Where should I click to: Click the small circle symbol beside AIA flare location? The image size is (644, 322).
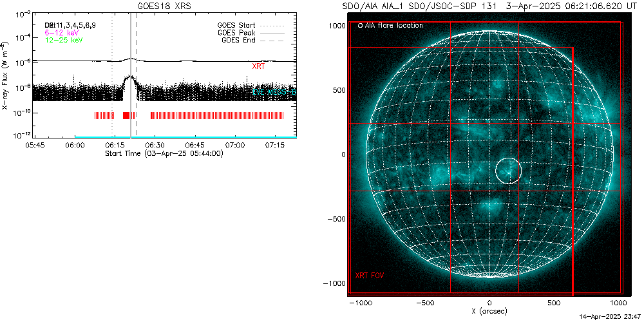pos(360,26)
